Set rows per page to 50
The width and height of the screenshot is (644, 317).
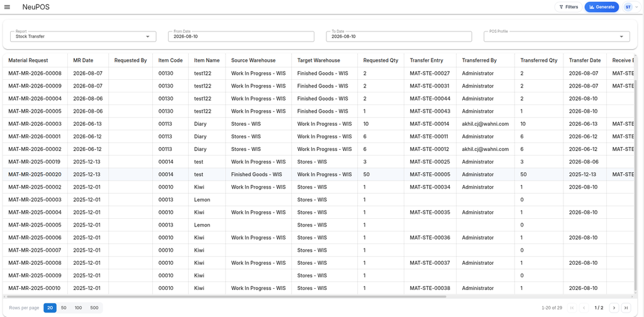[64, 308]
